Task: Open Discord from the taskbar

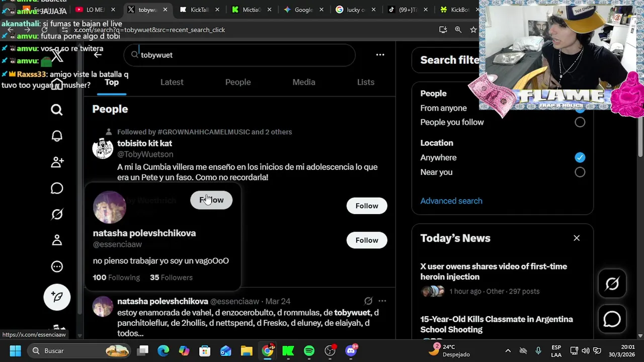Action: 351,350
